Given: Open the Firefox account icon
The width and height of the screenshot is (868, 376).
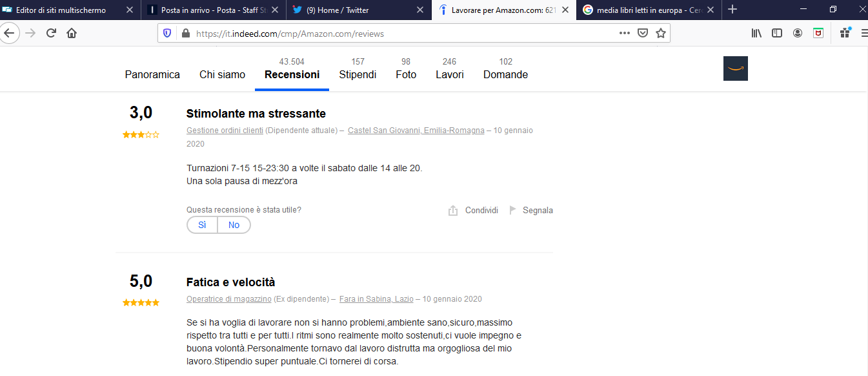Looking at the screenshot, I should click(798, 33).
